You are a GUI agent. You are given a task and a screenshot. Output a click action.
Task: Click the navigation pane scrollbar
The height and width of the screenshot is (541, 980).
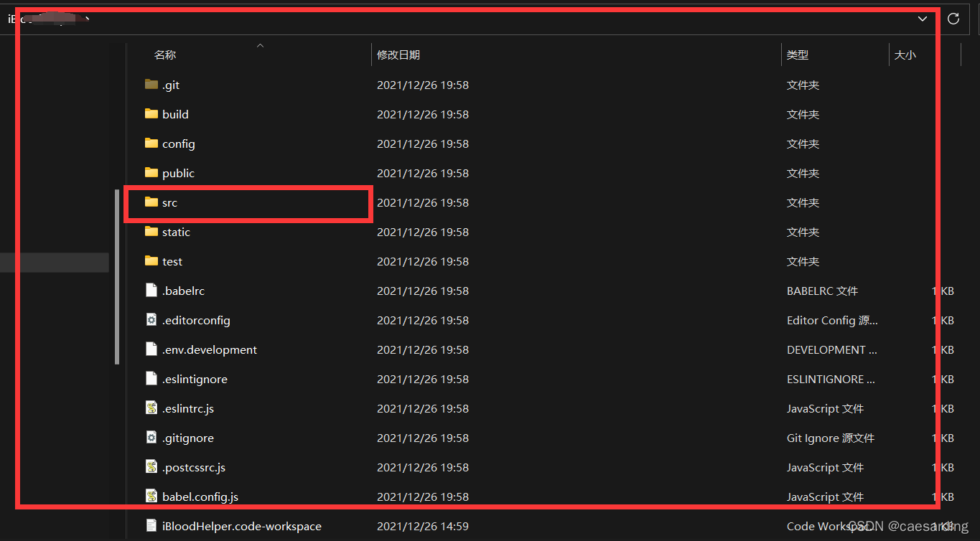coord(117,277)
